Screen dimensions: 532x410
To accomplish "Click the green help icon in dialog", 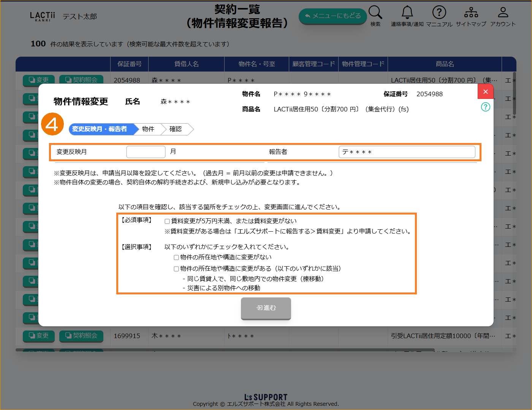I will point(485,107).
